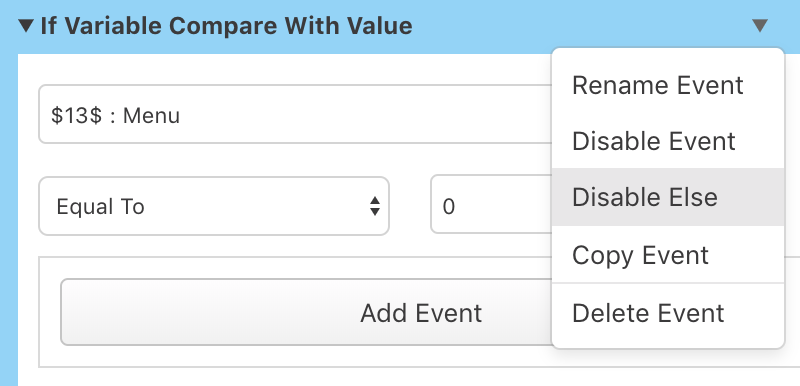Focus the value field containing 0
This screenshot has width=800, height=386.
point(491,204)
